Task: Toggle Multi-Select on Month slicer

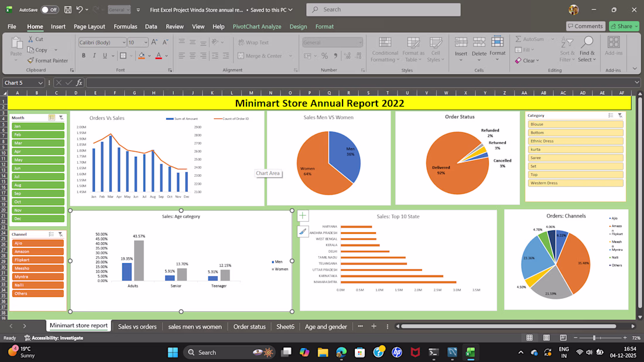Action: 52,118
